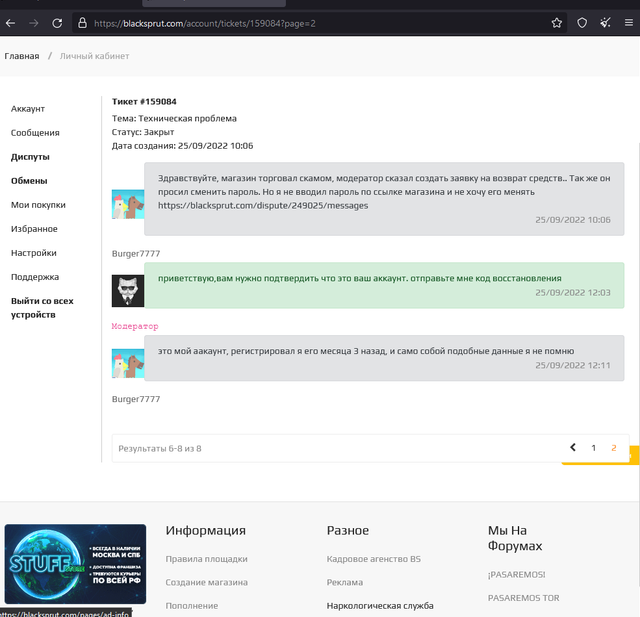Select Обмены in the sidebar

click(x=29, y=181)
